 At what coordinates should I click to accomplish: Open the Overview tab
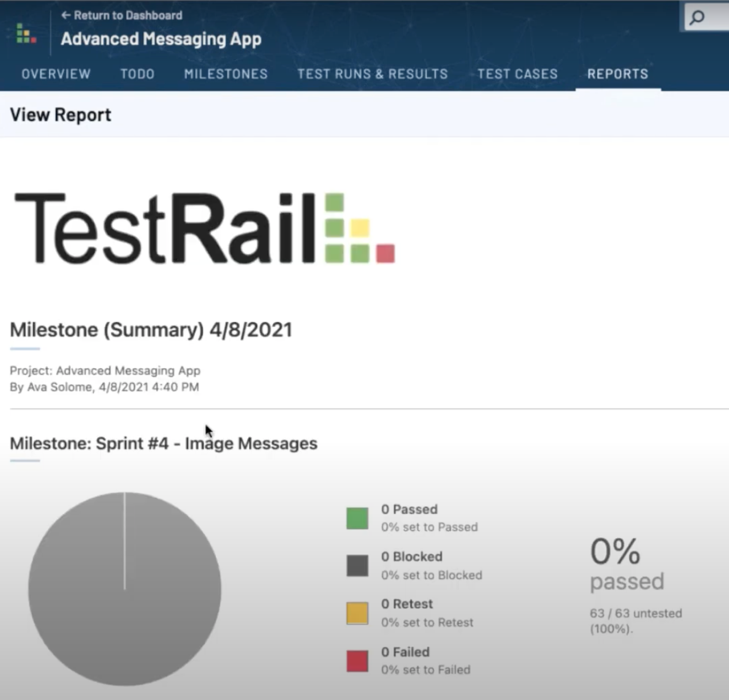(x=56, y=74)
